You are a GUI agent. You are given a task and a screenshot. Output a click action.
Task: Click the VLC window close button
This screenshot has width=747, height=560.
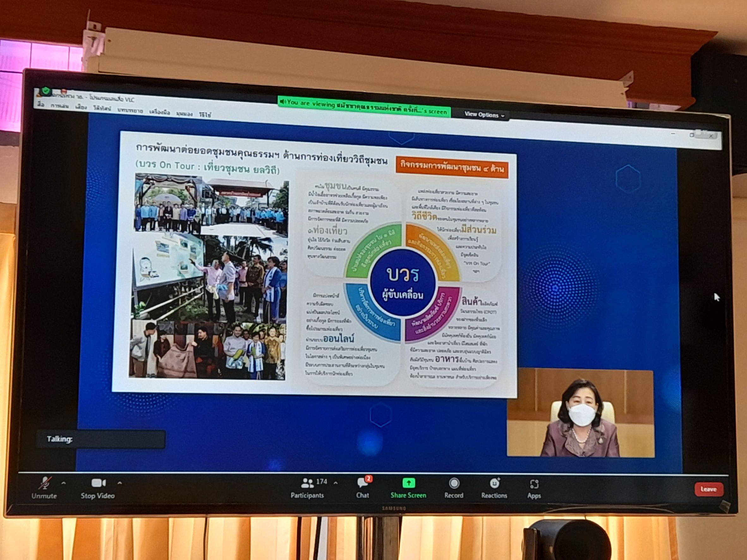click(x=711, y=136)
